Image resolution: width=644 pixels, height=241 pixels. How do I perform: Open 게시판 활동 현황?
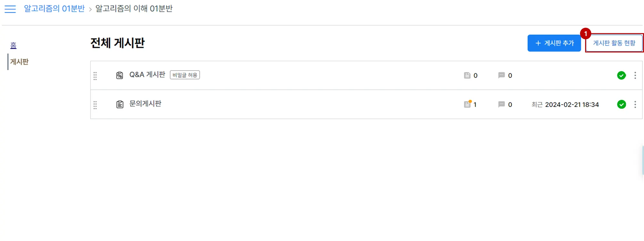click(x=614, y=43)
